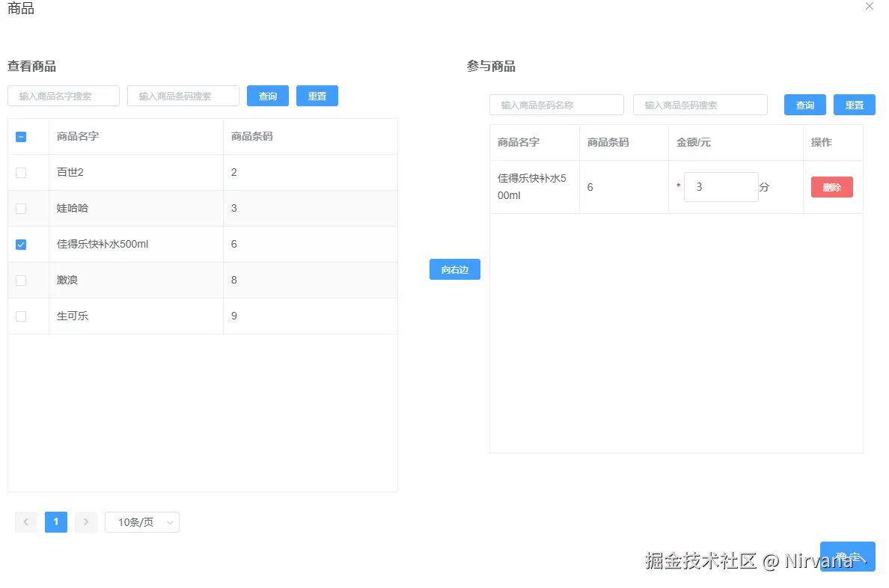Focus left panel 输入商品条码搜索 field
Viewport: 889px width, 588px height.
183,96
